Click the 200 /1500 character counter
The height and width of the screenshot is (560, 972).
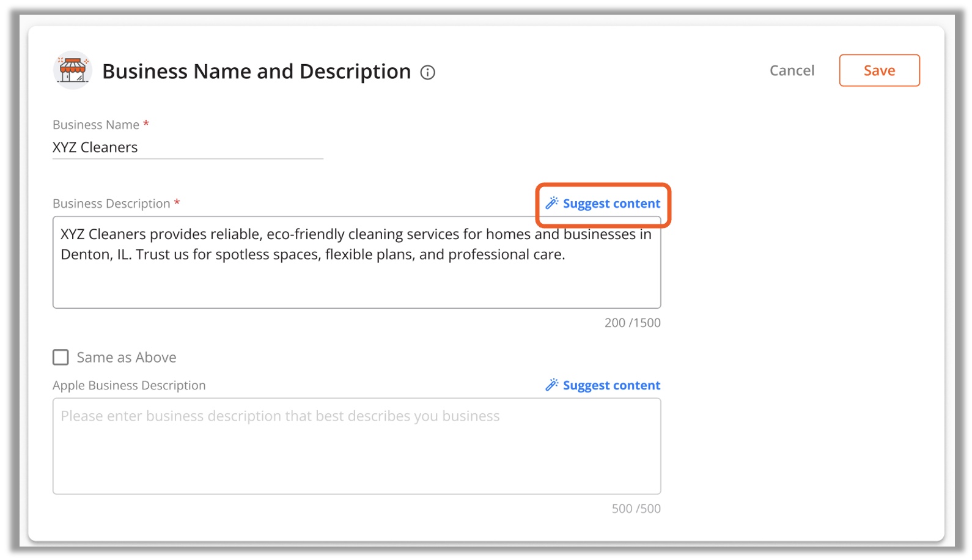point(633,323)
